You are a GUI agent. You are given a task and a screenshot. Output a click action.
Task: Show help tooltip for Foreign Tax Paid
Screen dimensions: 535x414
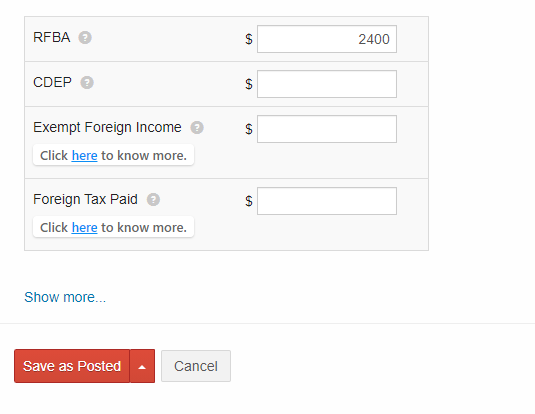tap(153, 200)
